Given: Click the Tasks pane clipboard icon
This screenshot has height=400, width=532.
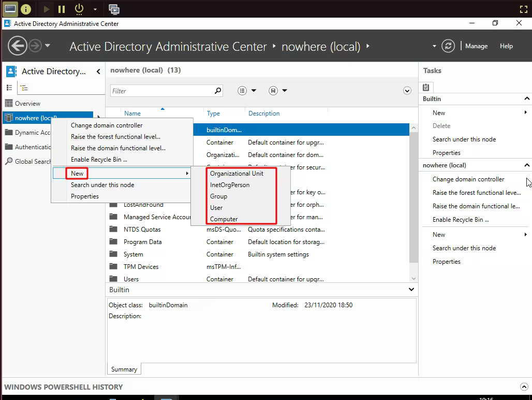Looking at the screenshot, I should [x=426, y=88].
